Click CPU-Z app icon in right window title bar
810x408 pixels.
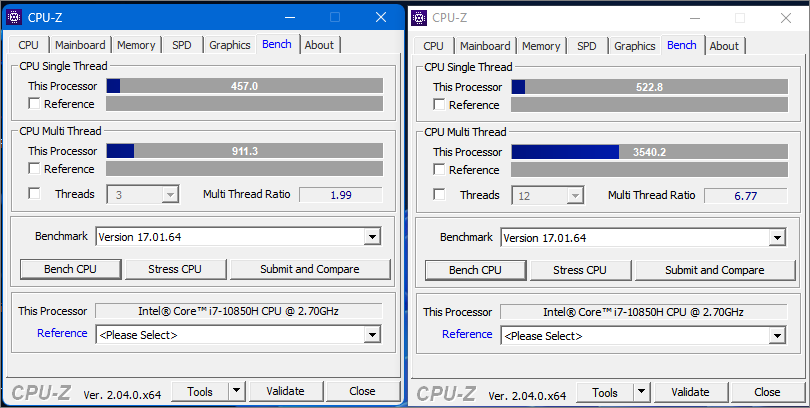pyautogui.click(x=419, y=18)
